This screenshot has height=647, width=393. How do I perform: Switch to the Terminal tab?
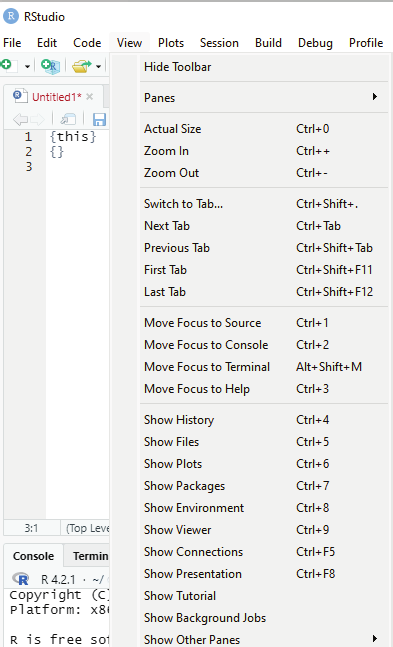pos(90,556)
